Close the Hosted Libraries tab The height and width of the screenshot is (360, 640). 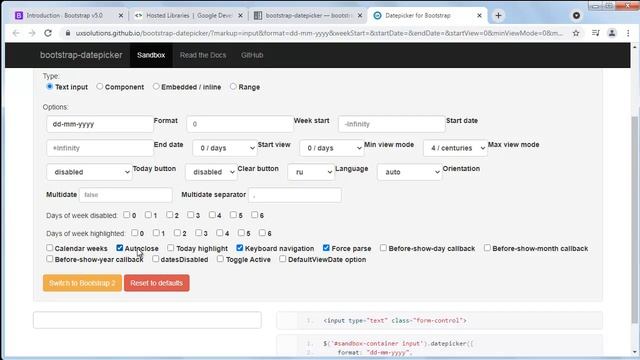point(240,16)
